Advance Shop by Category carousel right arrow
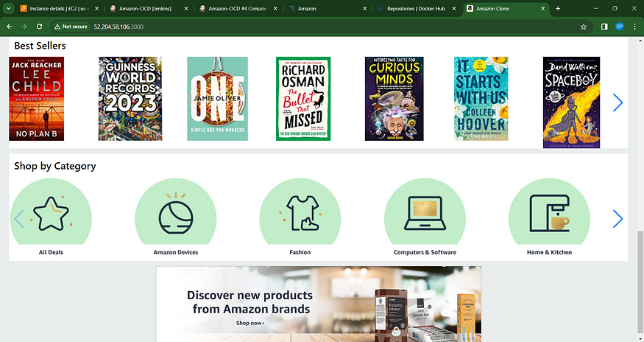Viewport: 644px width, 342px height. pos(618,218)
